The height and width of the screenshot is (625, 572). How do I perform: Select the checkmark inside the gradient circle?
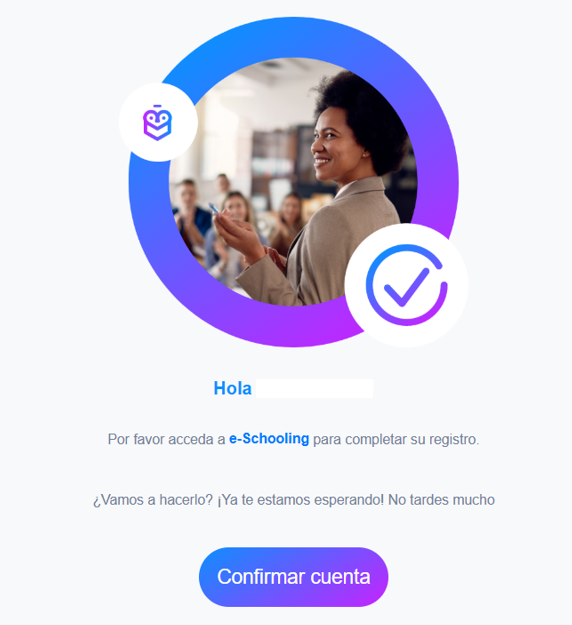(406, 287)
